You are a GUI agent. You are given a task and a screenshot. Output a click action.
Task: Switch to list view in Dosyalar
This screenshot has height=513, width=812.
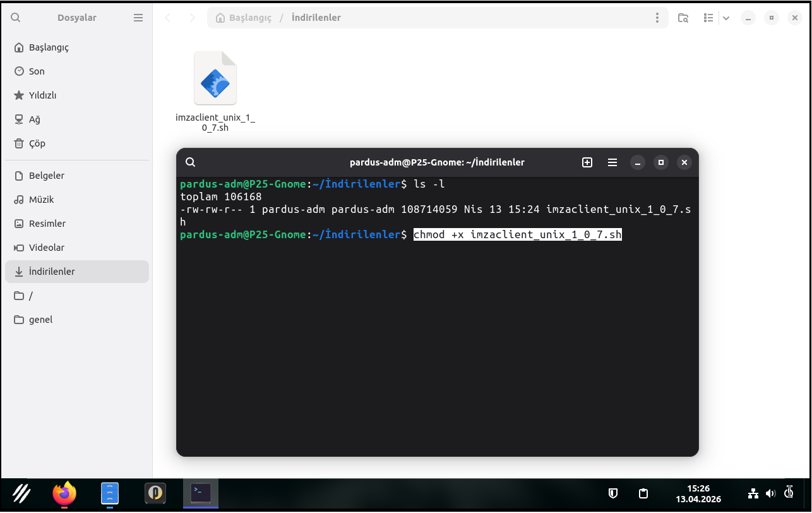coord(708,18)
